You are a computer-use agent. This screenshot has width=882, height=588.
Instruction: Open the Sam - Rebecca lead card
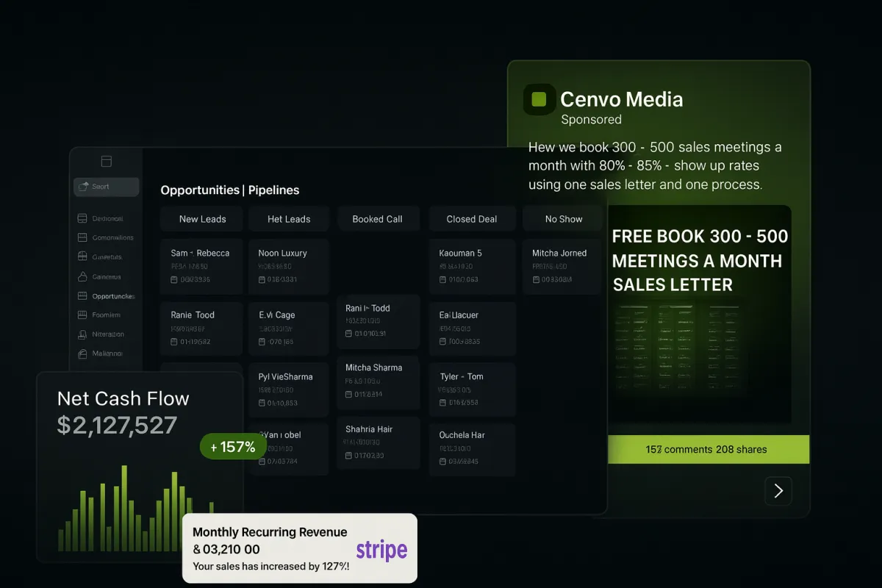click(x=201, y=266)
